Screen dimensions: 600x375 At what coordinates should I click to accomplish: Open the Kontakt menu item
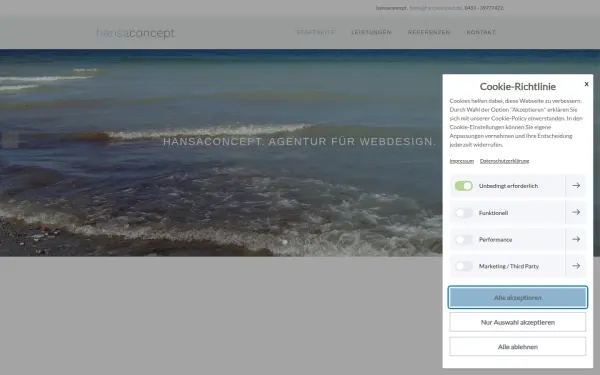pos(481,32)
